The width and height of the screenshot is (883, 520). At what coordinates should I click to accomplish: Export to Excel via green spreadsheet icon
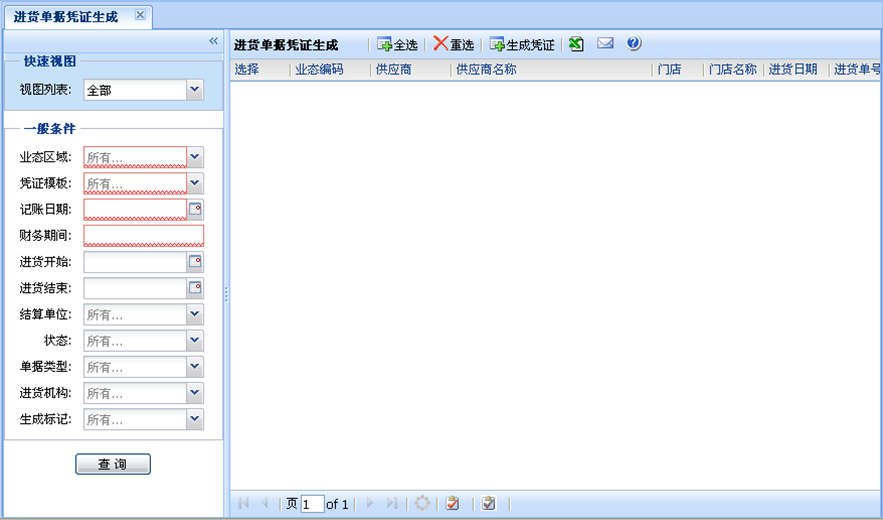coord(576,44)
